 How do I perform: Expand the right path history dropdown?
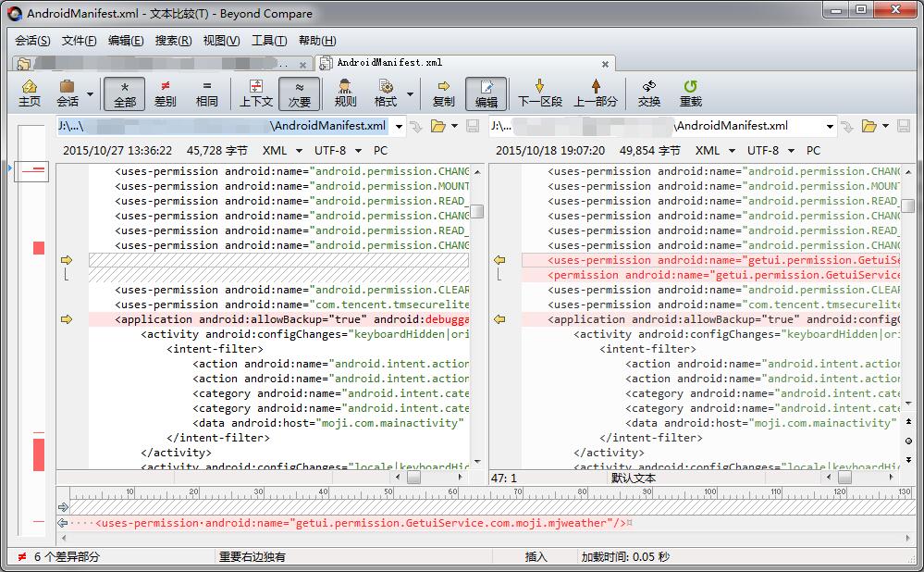pos(830,126)
